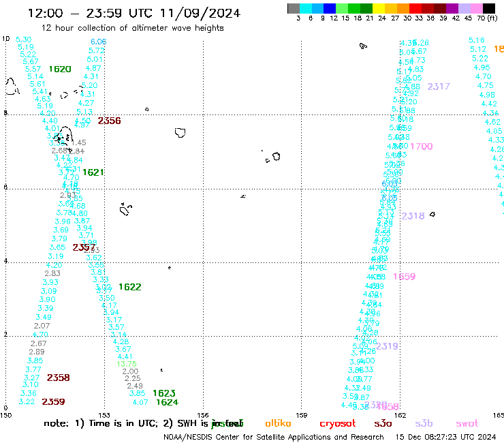Click the timestamp '15 Dec 08:27:23 UTC 2024'

click(446, 438)
